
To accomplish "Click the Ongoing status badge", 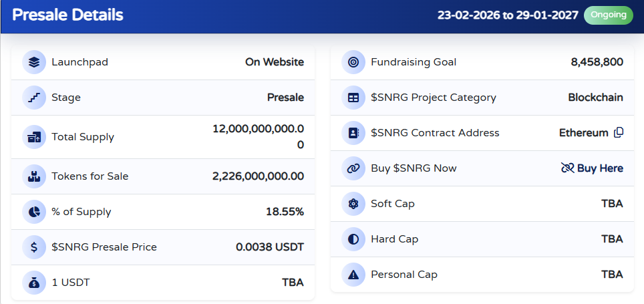I will 609,15.
